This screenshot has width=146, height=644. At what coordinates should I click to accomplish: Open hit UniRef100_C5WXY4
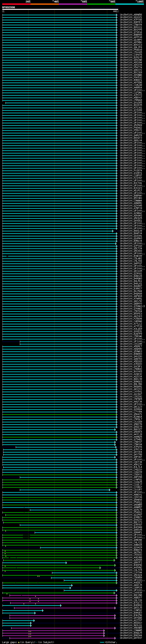[x=131, y=25]
